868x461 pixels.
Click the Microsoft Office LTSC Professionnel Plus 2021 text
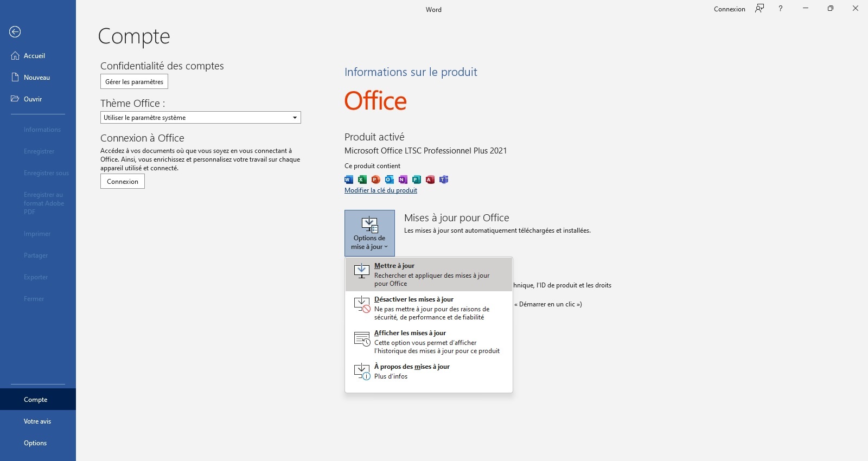[426, 151]
